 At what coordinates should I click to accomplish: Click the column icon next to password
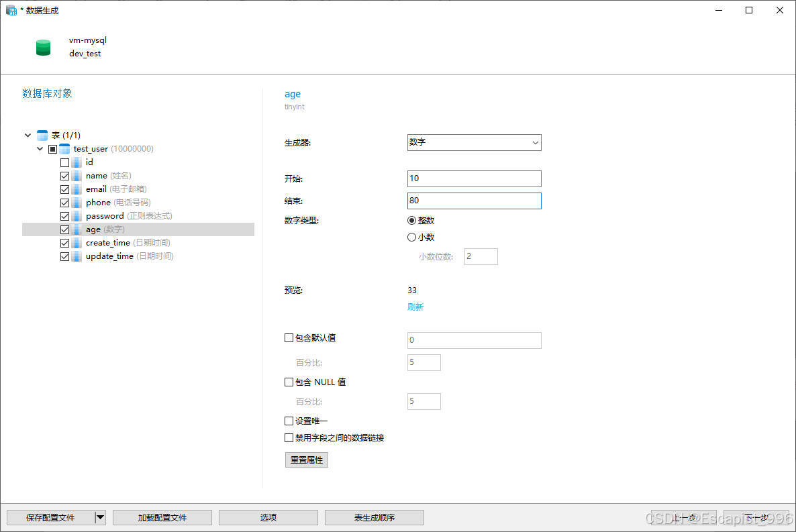click(x=77, y=215)
